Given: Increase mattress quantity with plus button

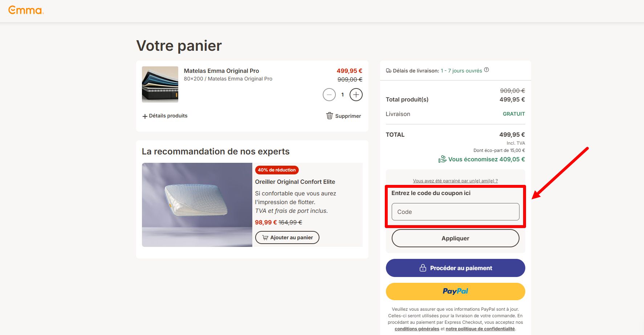Looking at the screenshot, I should click(356, 95).
